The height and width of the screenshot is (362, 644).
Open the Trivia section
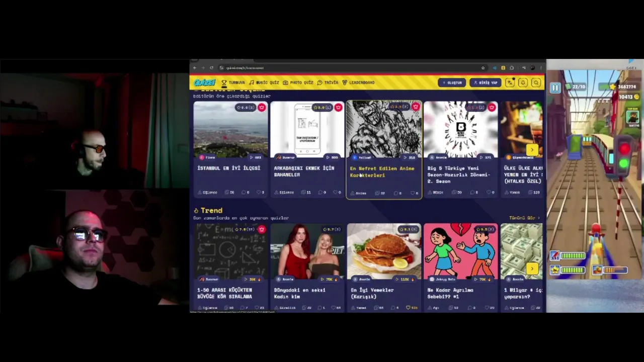[328, 82]
